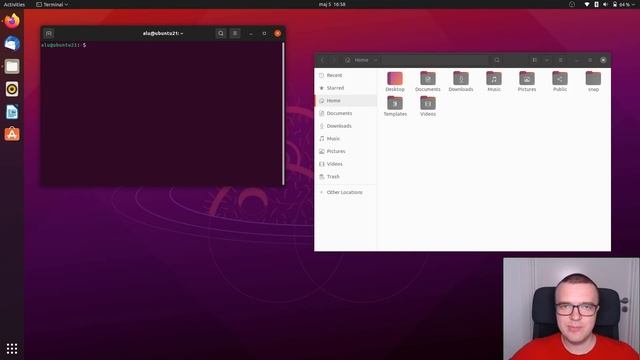640x360 pixels.
Task: Expand the Home path dropdown
Action: pos(376,60)
